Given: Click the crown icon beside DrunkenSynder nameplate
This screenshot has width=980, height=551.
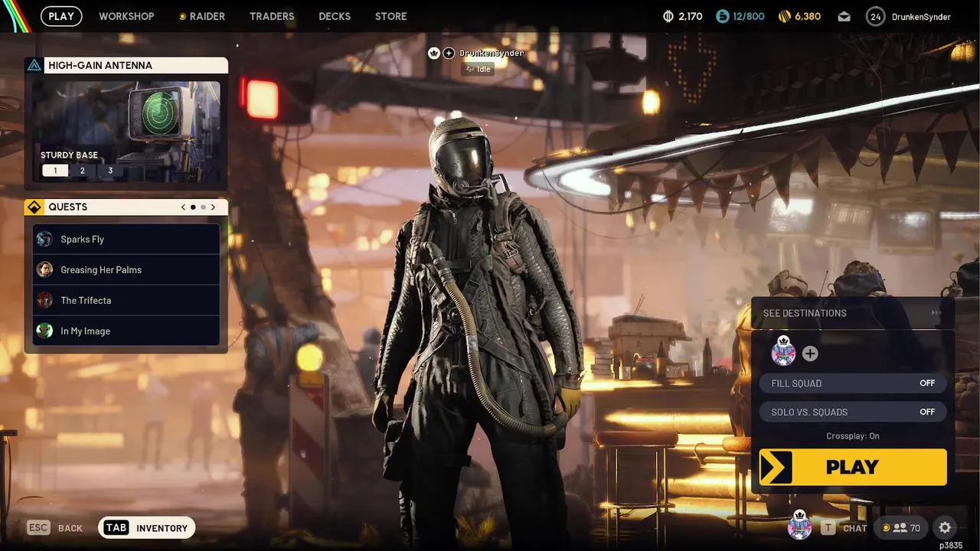Looking at the screenshot, I should [x=434, y=53].
